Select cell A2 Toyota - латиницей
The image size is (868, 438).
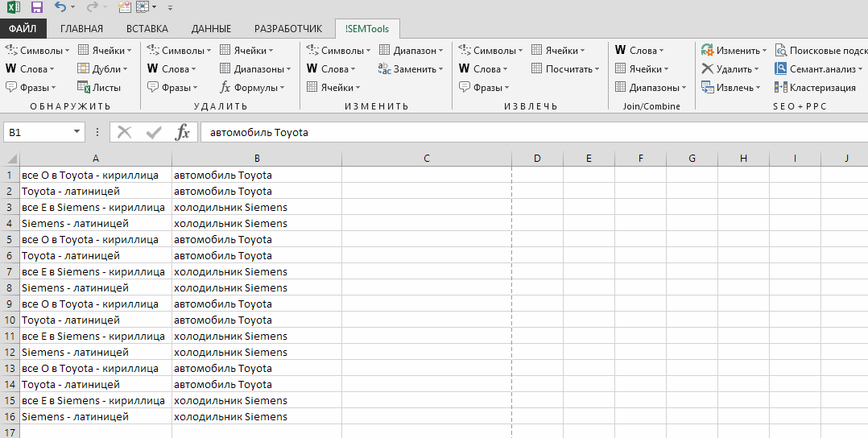click(x=96, y=191)
